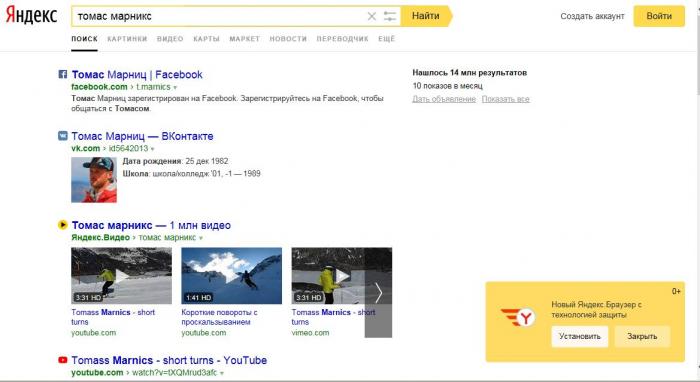
Task: Click the VK favicon beside the ВКонтакте result
Action: [63, 136]
